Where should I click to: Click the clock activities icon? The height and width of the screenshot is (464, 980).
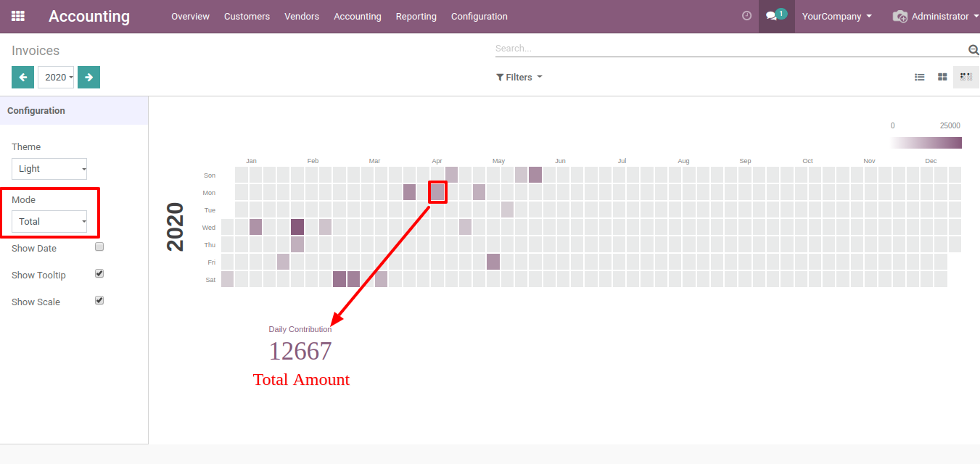coord(746,16)
